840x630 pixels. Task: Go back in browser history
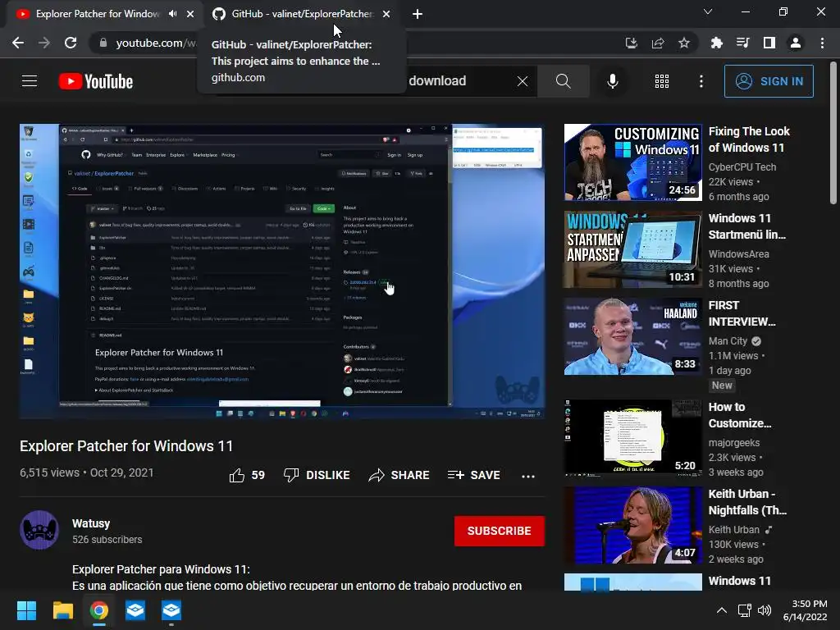click(x=18, y=43)
